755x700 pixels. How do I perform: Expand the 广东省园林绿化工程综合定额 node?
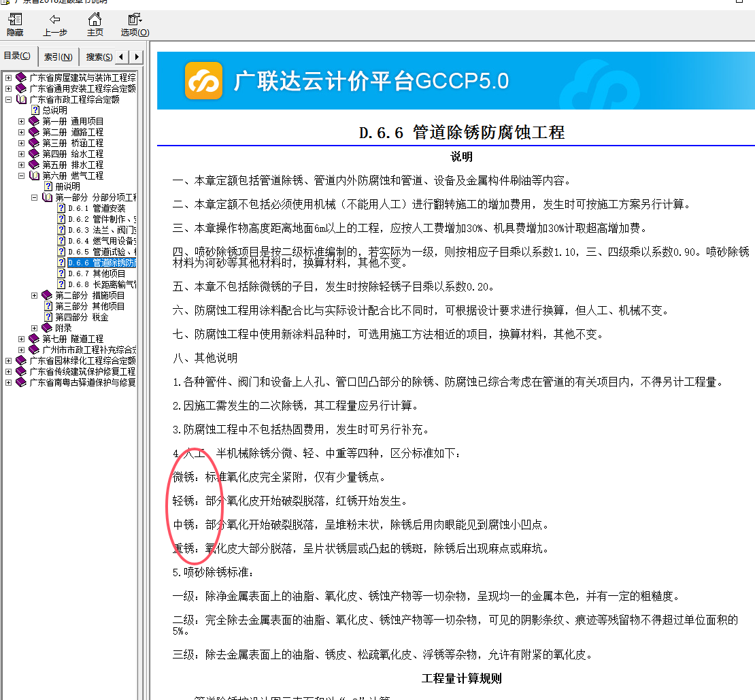pos(8,361)
